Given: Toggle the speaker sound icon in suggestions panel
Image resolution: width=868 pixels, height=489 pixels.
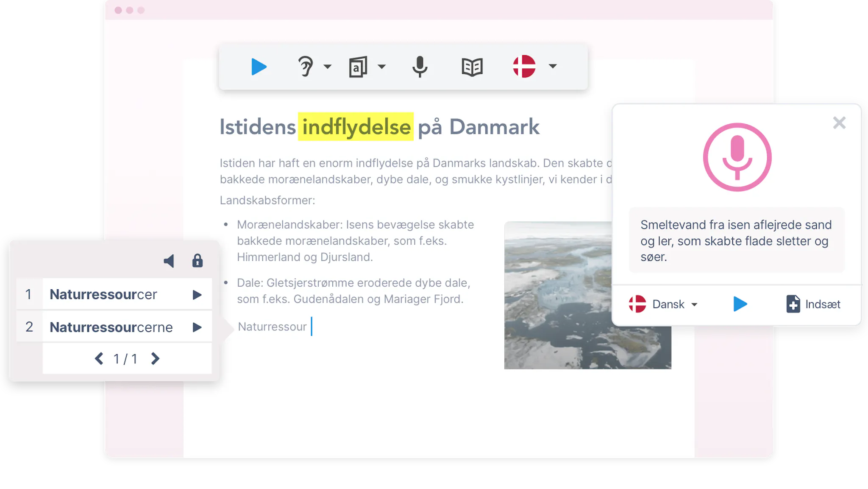Looking at the screenshot, I should [169, 261].
